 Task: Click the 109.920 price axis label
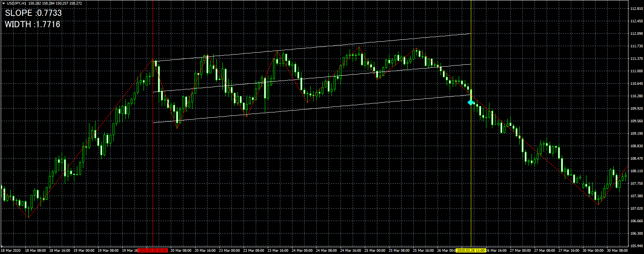[x=636, y=109]
